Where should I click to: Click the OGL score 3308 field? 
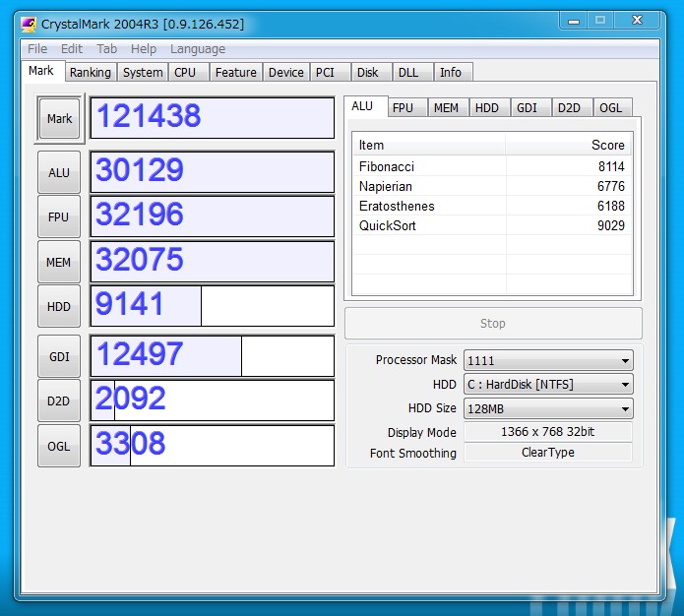(213, 446)
